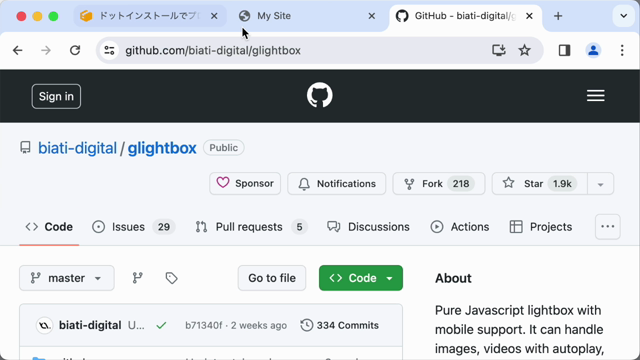Bookmark page with the star icon
The height and width of the screenshot is (360, 640).
524,50
